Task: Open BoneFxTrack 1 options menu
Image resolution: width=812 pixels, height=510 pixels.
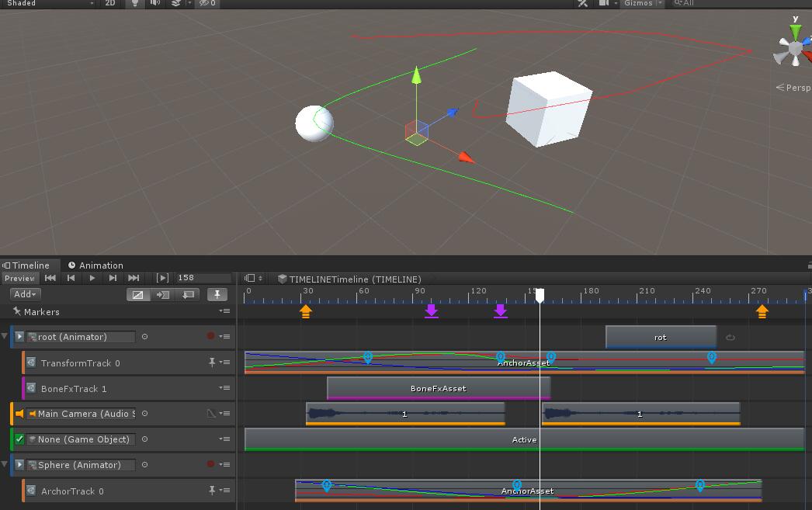Action: [x=224, y=388]
